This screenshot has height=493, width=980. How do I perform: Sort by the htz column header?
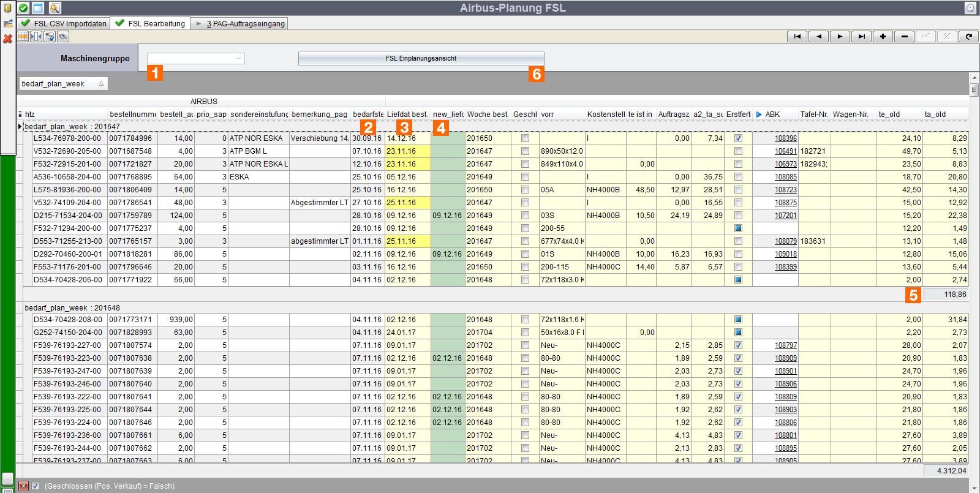click(66, 114)
